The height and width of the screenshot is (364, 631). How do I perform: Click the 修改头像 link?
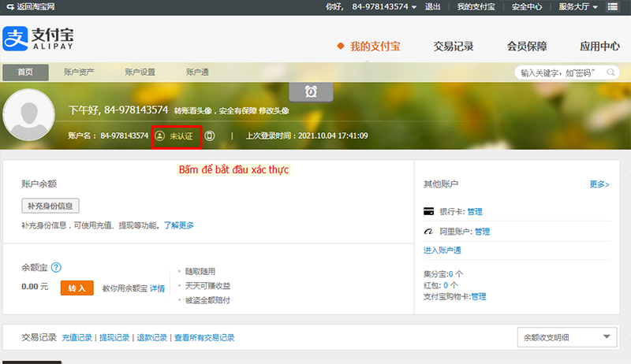coord(274,111)
